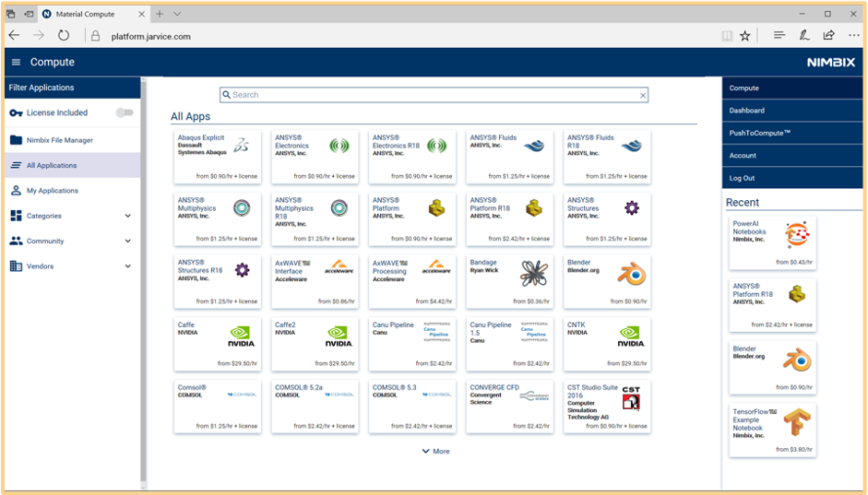Open PushToCompute™ menu item

click(792, 134)
